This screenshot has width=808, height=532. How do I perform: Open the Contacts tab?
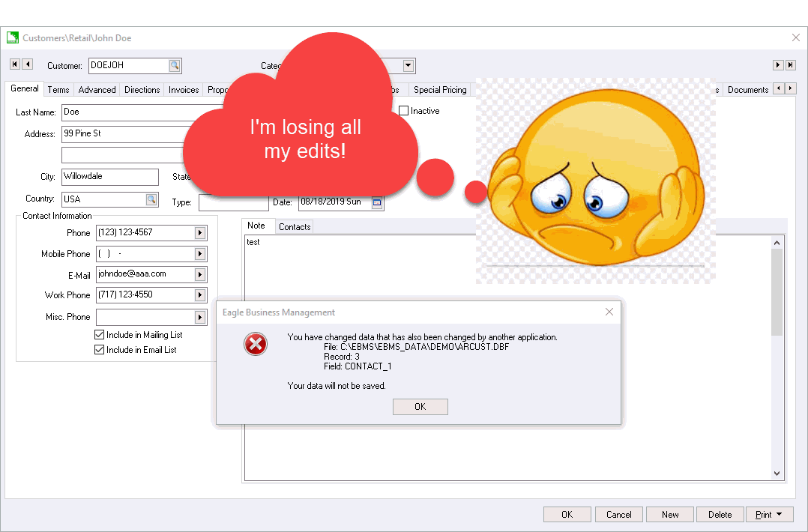click(295, 227)
